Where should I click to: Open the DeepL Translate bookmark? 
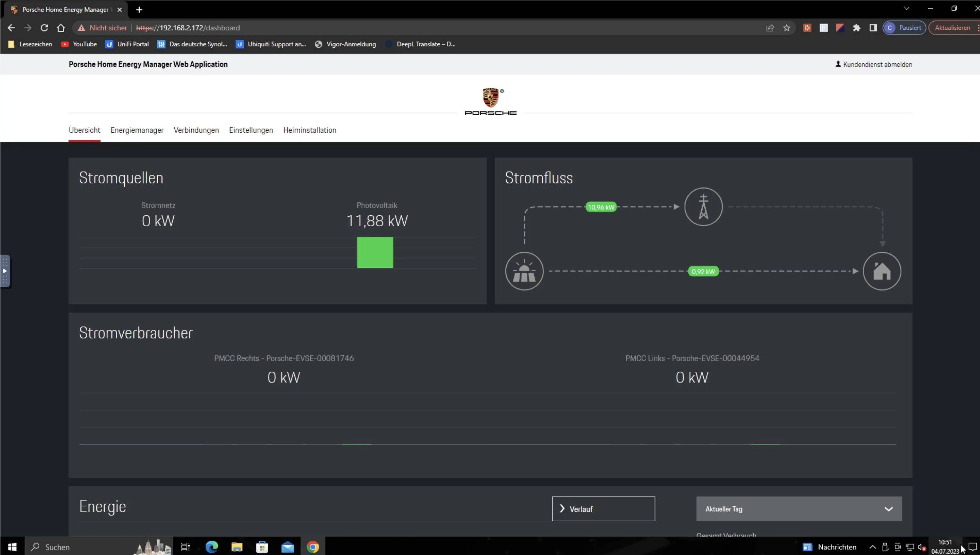(x=420, y=44)
